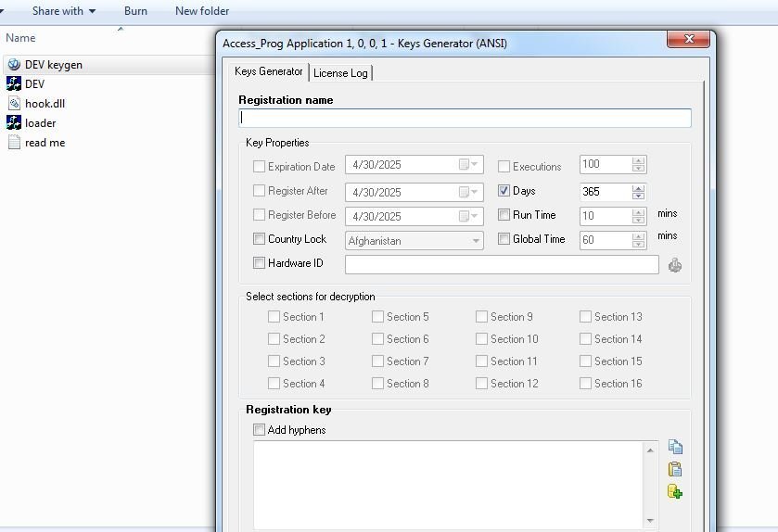Viewport: 778px width, 532px height.
Task: Uncheck the Days checkbox
Action: coord(504,191)
